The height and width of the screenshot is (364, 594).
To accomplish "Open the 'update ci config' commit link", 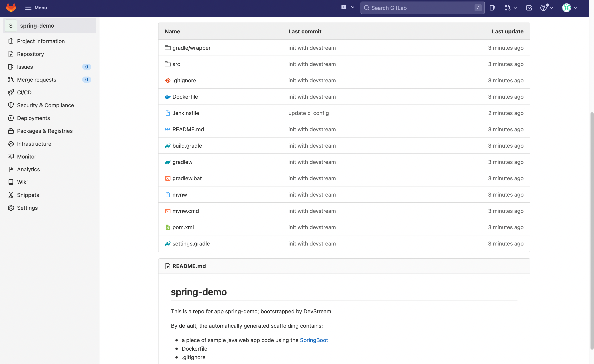I will [308, 113].
